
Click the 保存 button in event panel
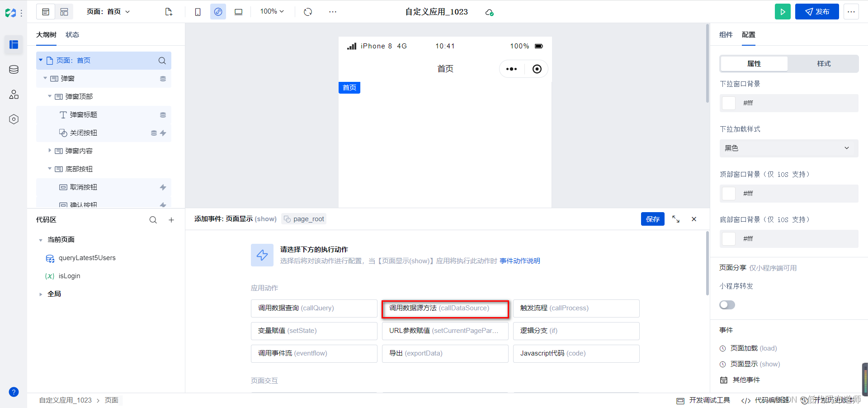pos(652,219)
